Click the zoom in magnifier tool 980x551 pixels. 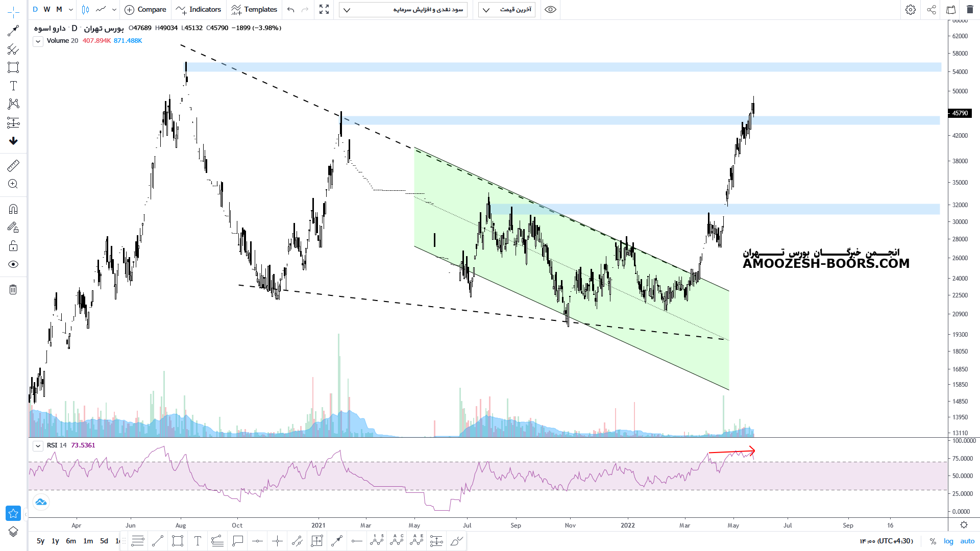[13, 184]
